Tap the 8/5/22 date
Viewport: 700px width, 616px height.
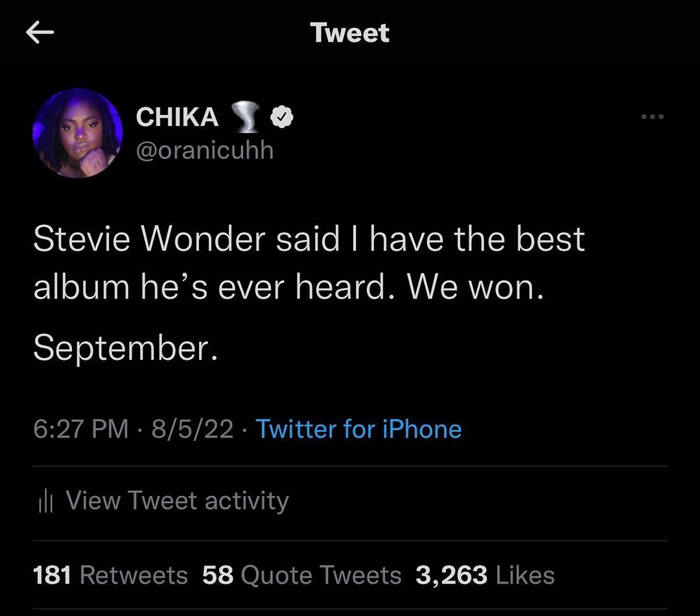[192, 429]
